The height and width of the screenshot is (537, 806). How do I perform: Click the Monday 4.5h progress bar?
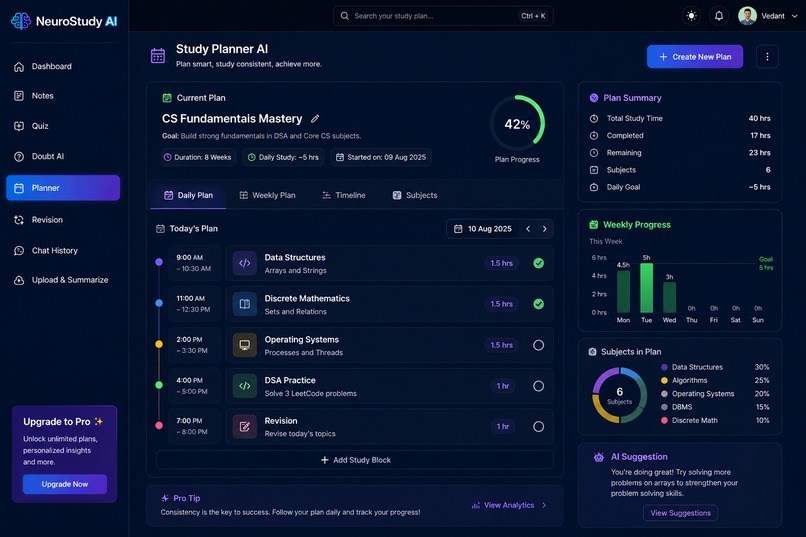[x=623, y=291]
